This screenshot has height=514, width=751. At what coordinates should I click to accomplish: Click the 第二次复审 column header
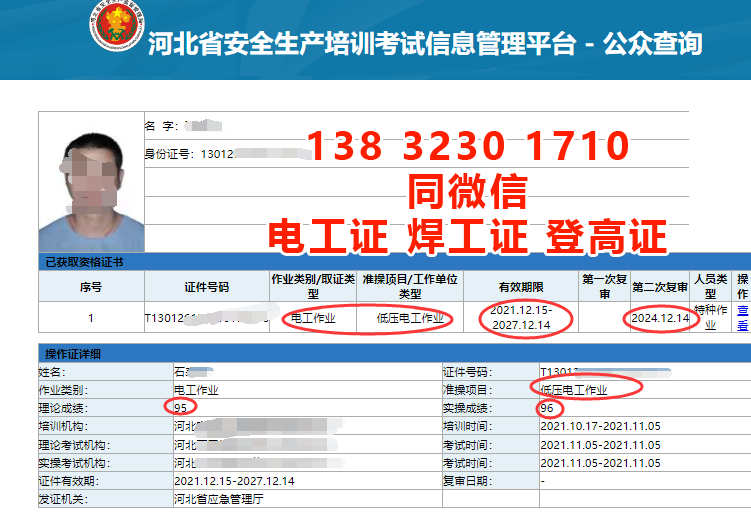pos(661,287)
